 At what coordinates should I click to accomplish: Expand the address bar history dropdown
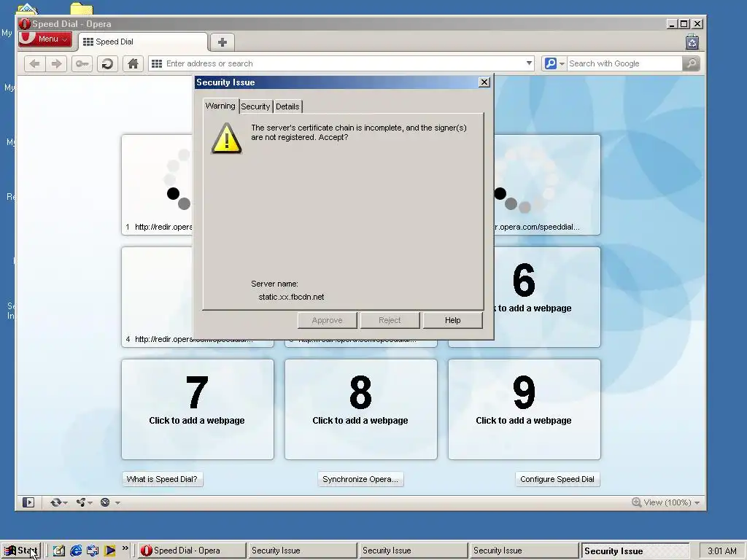coord(529,63)
